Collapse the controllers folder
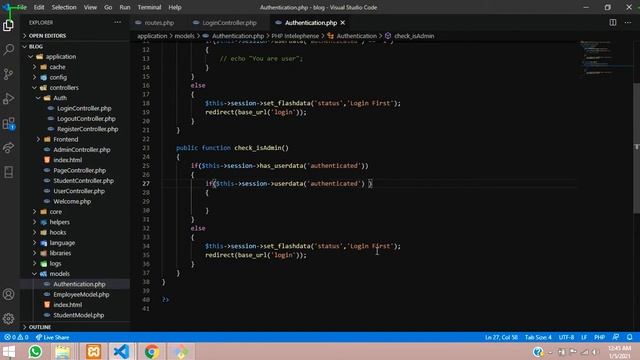This screenshot has height=360, width=640. pyautogui.click(x=64, y=88)
